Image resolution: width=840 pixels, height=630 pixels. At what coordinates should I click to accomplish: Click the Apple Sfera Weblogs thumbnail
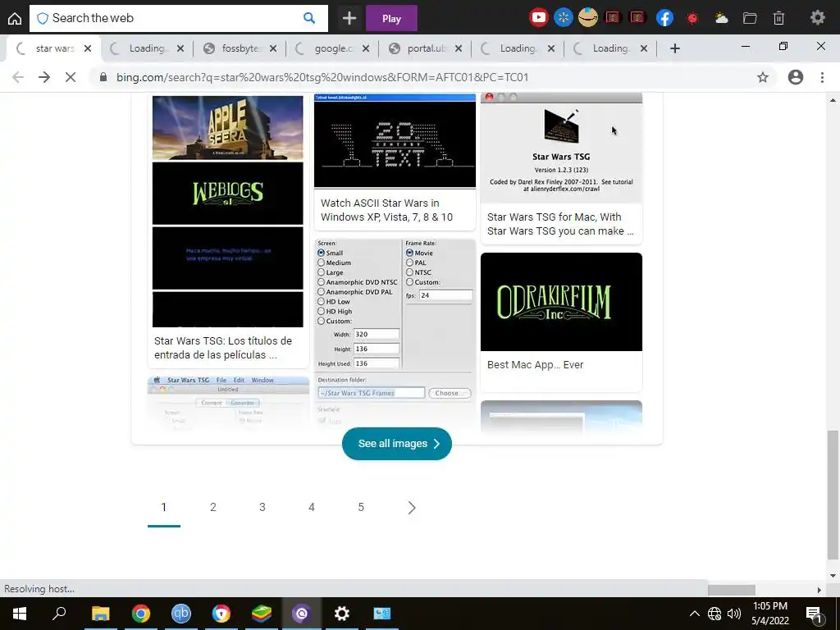[x=228, y=211]
